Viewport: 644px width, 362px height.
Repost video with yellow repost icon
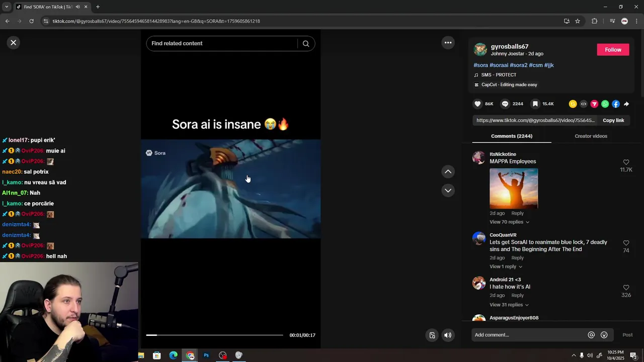573,104
